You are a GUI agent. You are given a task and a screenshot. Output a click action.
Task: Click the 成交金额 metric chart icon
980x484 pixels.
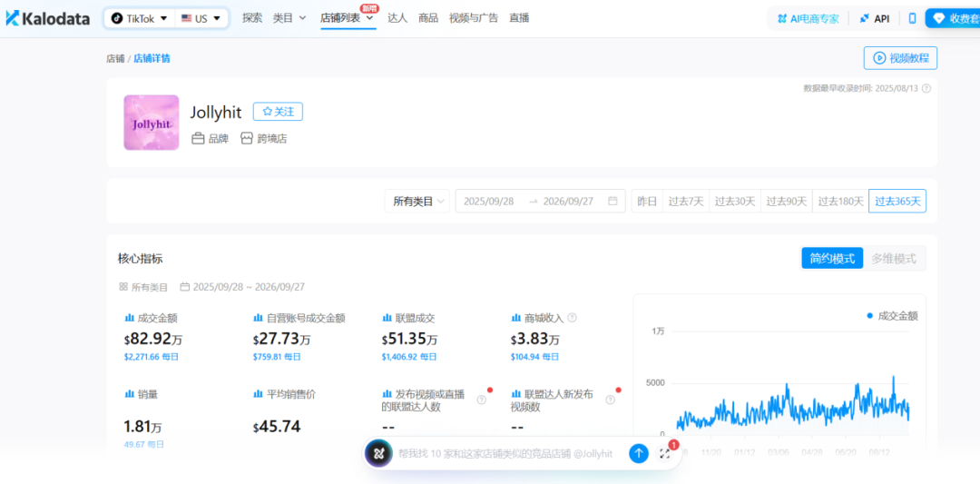click(130, 319)
